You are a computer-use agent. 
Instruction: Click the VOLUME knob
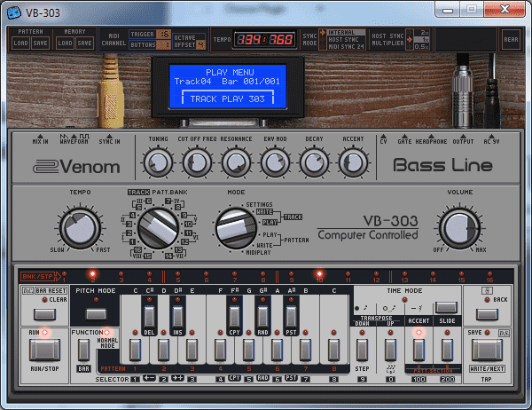tap(459, 228)
